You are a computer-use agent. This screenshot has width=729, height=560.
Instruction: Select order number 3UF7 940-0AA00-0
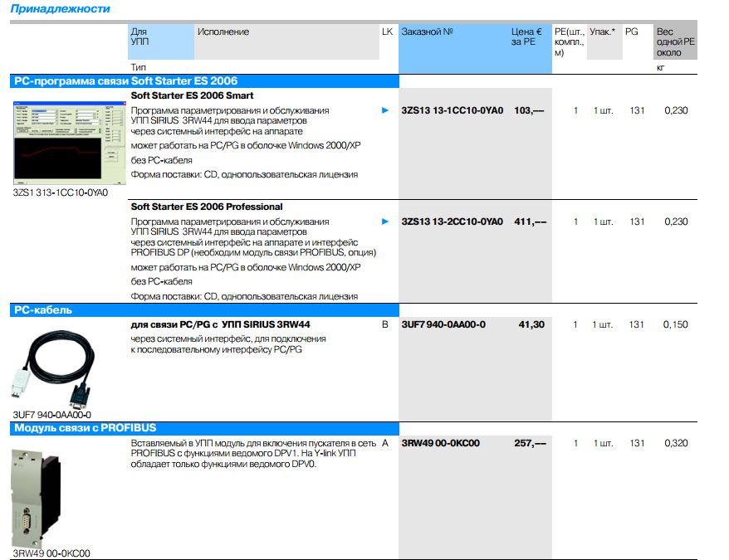(443, 324)
